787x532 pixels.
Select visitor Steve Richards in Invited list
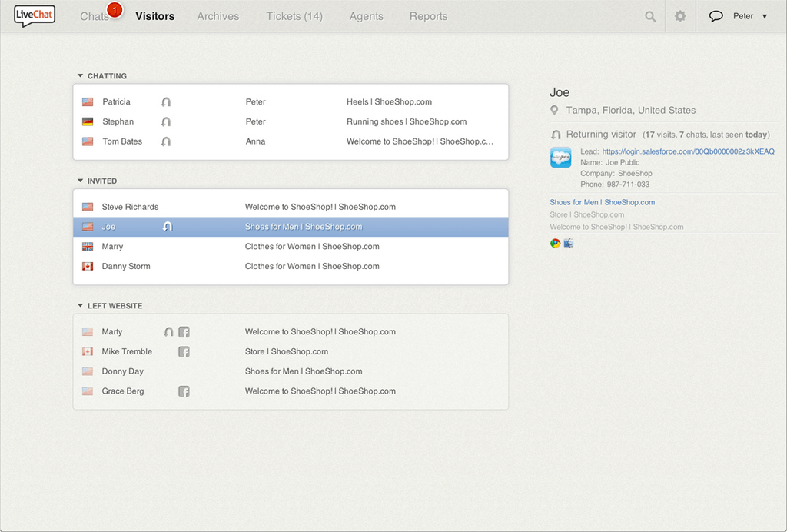click(x=130, y=207)
